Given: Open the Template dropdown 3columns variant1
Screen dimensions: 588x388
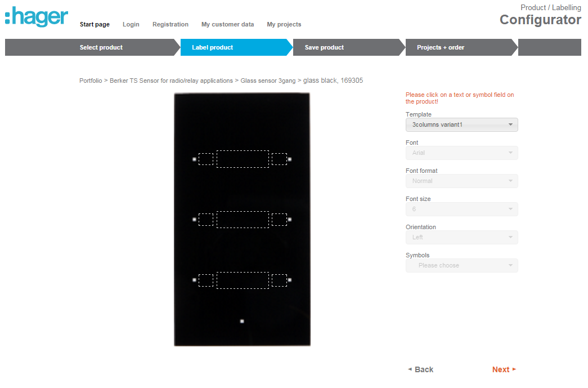Looking at the screenshot, I should click(x=461, y=124).
